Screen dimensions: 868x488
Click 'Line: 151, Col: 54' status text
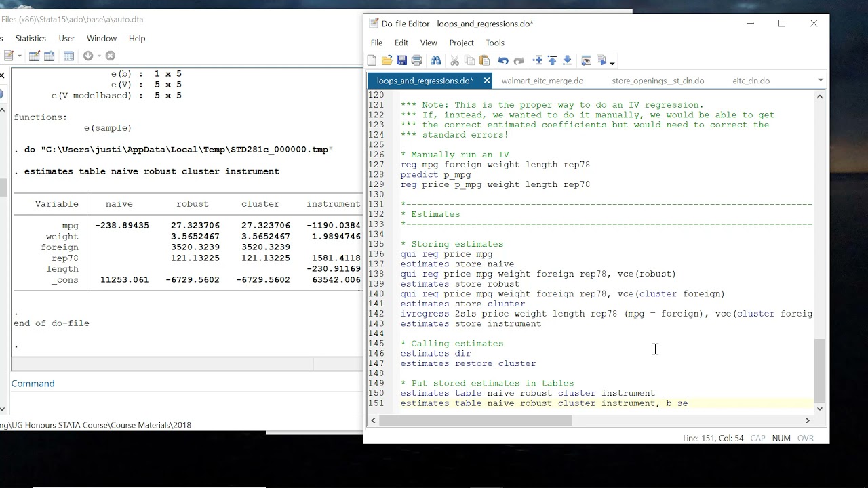click(x=713, y=439)
